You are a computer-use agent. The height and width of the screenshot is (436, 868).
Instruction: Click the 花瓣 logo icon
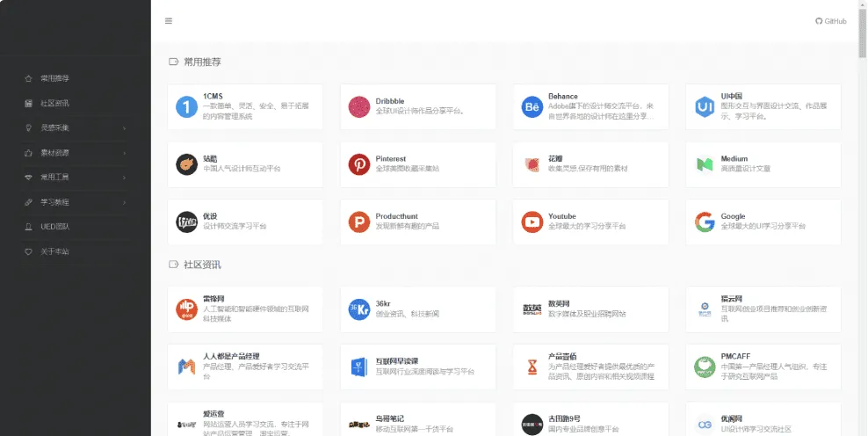532,164
